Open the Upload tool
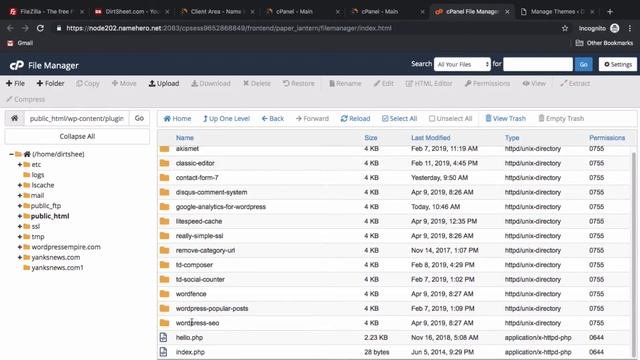 (x=164, y=83)
